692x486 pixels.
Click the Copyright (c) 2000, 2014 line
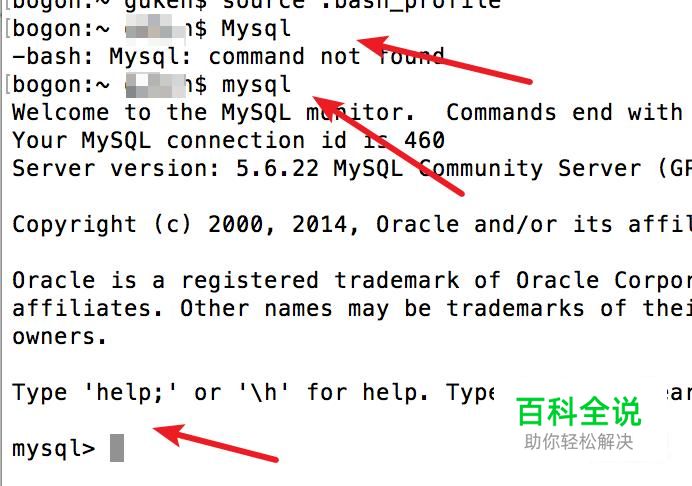[185, 225]
